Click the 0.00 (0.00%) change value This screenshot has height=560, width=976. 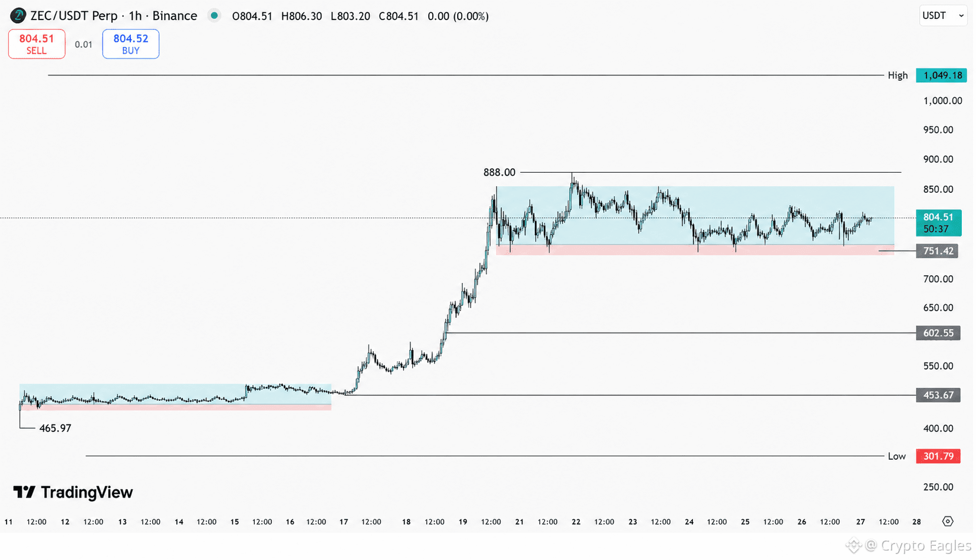458,16
